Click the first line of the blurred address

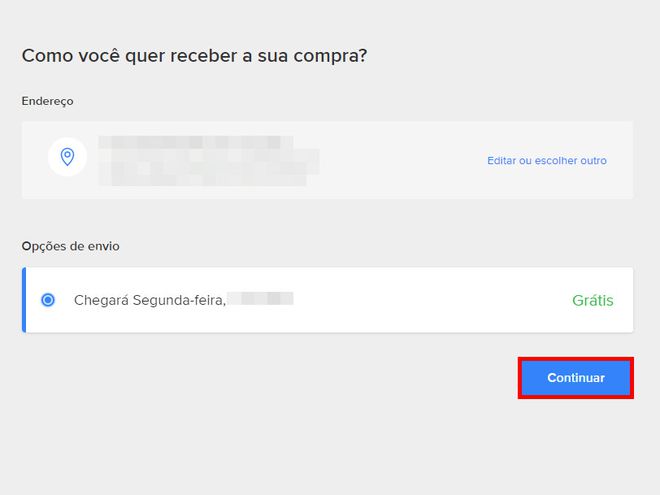196,142
